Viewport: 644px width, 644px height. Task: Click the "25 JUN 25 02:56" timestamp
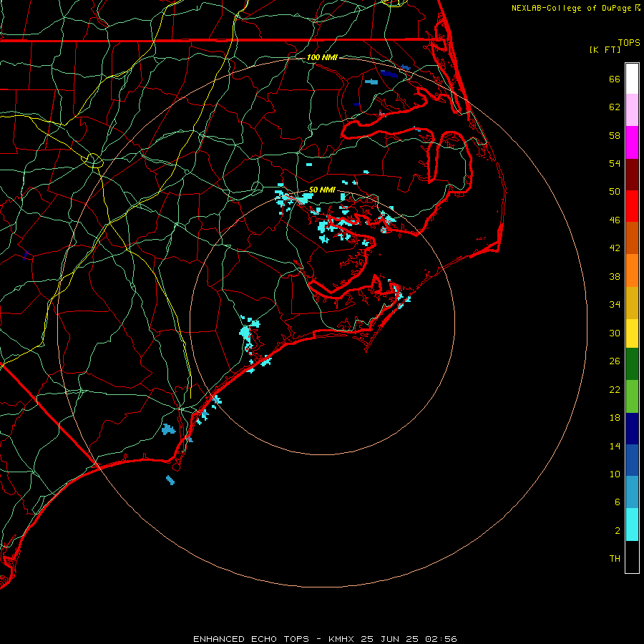click(409, 639)
